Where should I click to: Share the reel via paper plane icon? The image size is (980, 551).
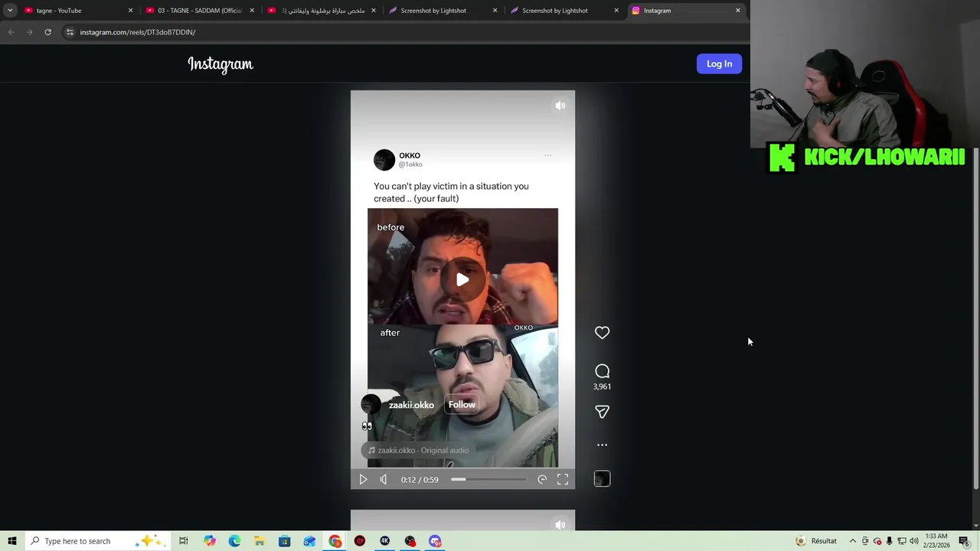(602, 412)
